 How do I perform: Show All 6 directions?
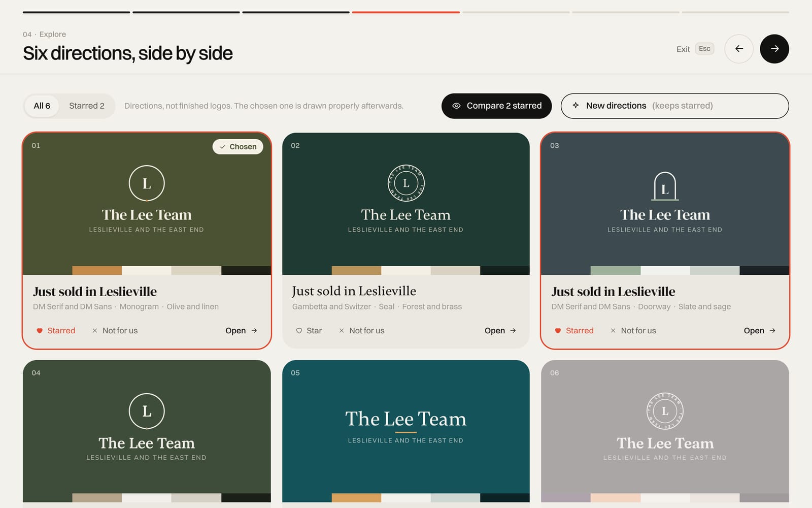[x=42, y=106]
